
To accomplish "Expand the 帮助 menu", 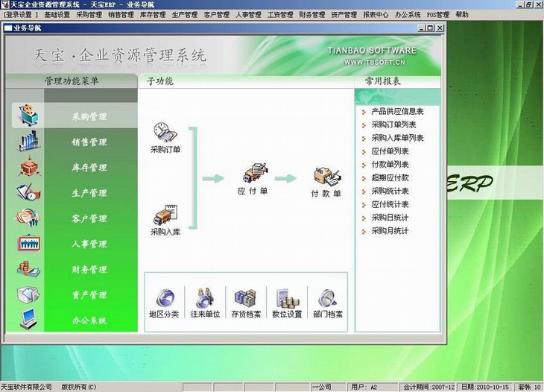I will [x=462, y=14].
